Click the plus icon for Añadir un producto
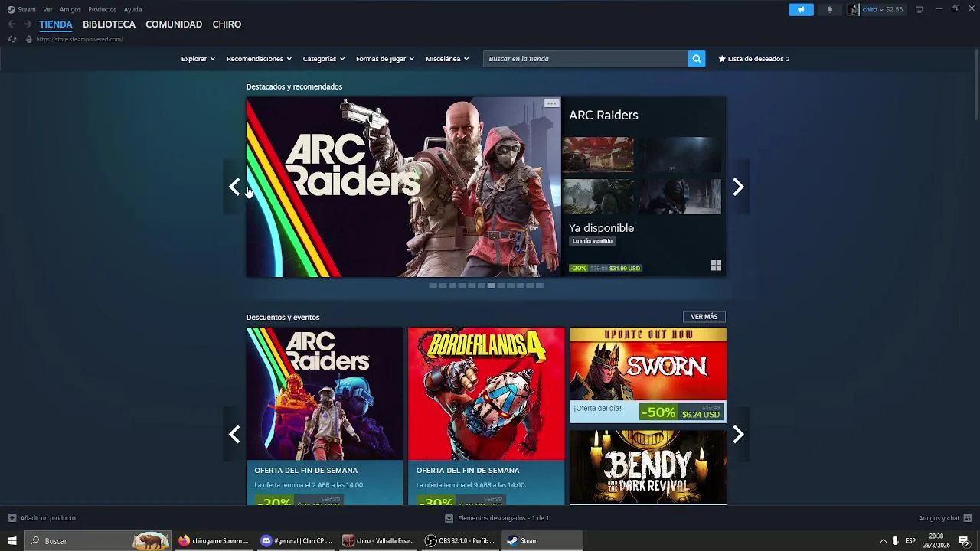Viewport: 980px width, 551px height. click(11, 518)
